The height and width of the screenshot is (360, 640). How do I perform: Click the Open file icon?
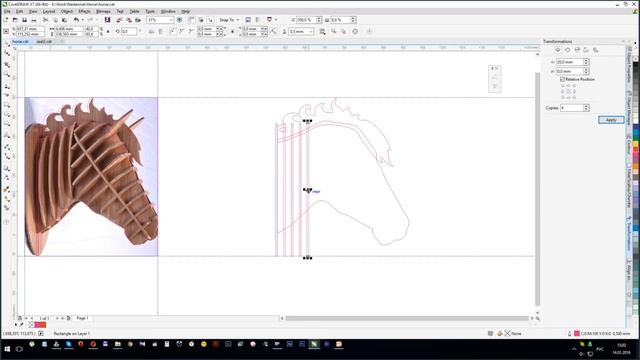tap(15, 20)
